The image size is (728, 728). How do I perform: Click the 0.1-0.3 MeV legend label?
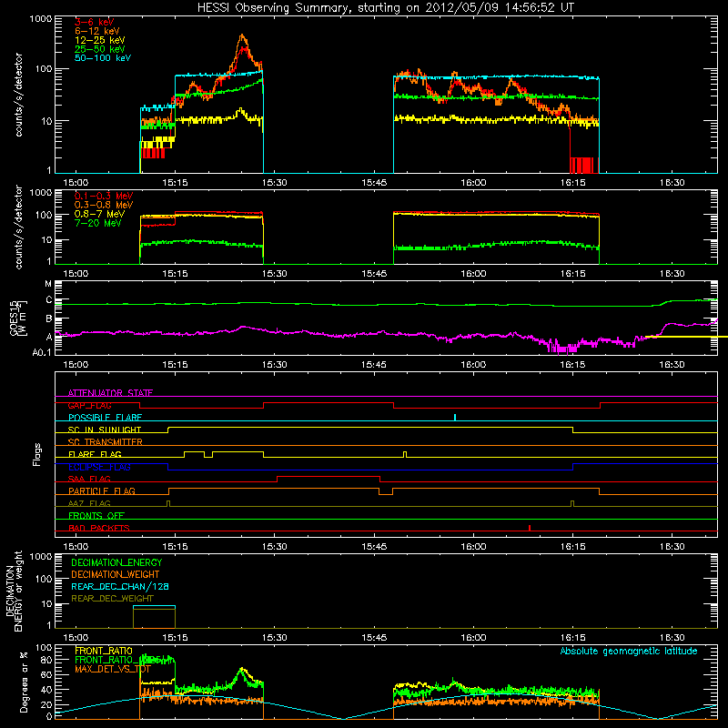point(104,196)
